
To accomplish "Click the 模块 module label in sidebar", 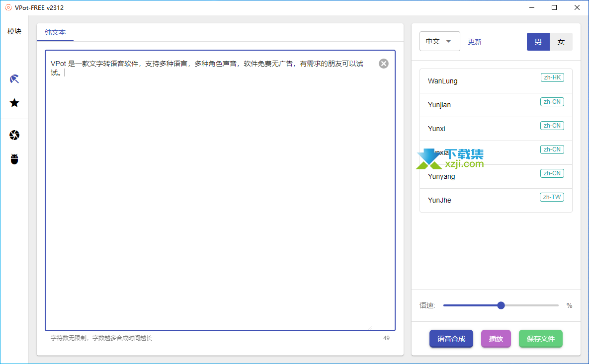I will point(14,31).
